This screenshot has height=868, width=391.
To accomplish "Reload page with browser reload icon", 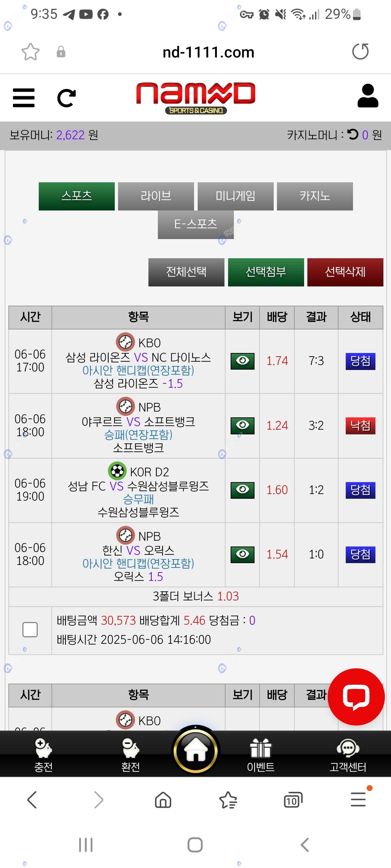I will click(x=360, y=52).
